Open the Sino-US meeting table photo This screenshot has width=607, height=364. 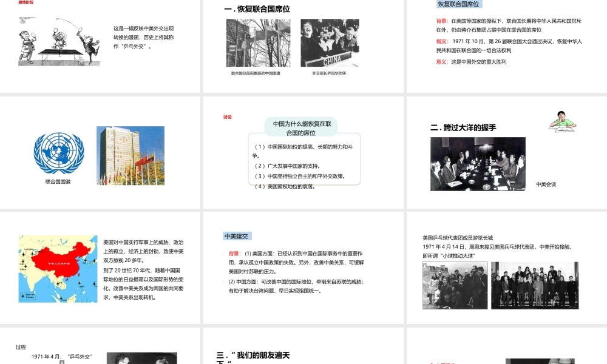coord(478,164)
